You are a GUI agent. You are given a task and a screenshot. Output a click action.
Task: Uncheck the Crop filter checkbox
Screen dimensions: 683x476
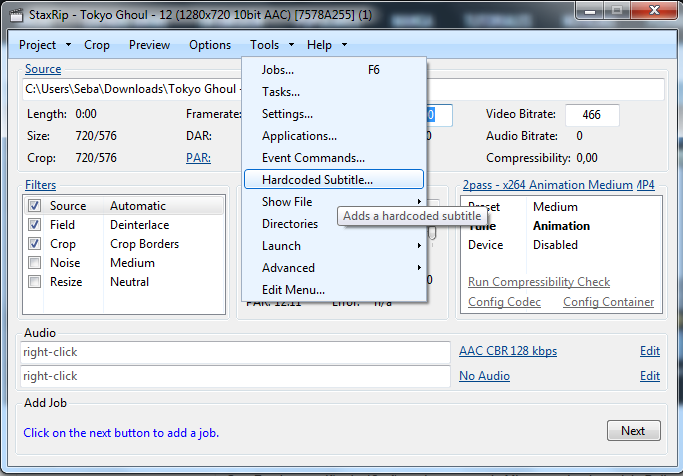pyautogui.click(x=34, y=243)
